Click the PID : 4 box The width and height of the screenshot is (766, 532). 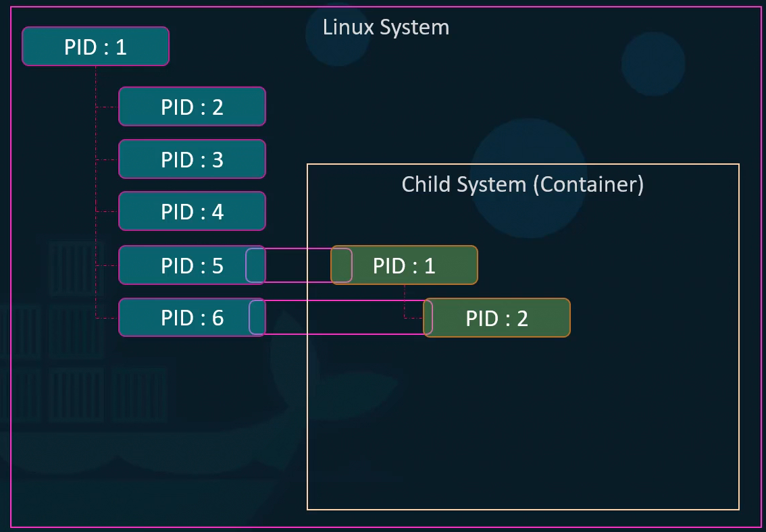192,211
